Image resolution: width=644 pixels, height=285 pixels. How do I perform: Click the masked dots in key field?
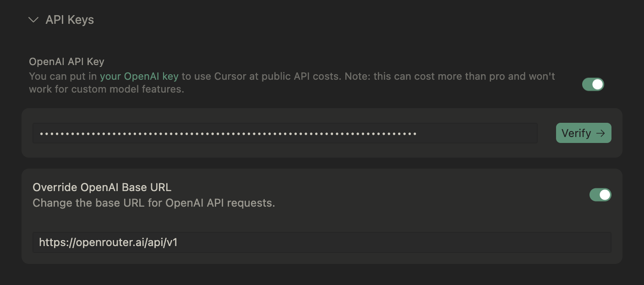(228, 134)
